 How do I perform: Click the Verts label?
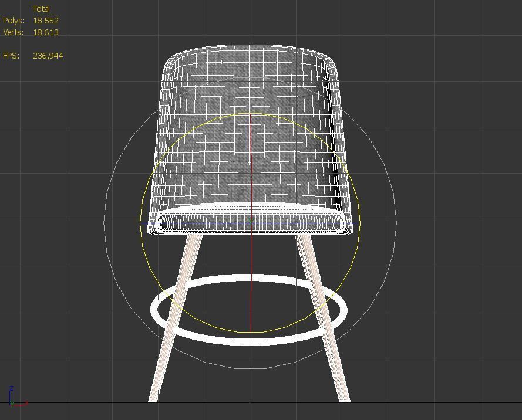tap(14, 32)
